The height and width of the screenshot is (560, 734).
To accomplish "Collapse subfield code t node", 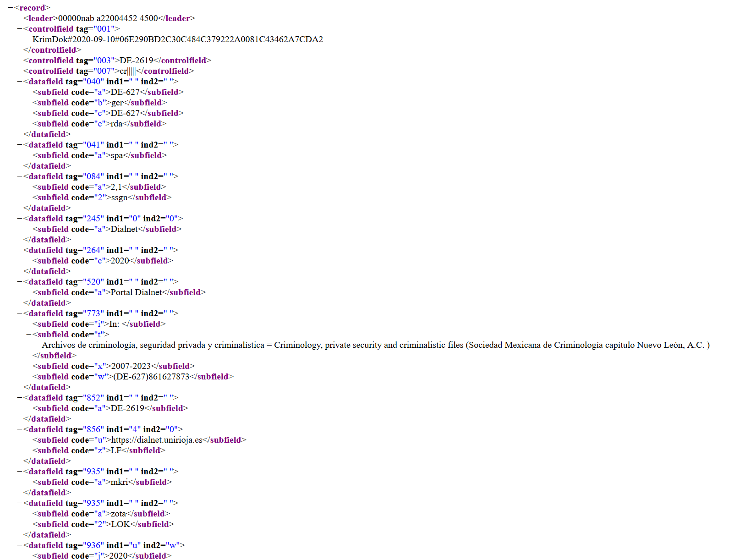I will [x=29, y=335].
